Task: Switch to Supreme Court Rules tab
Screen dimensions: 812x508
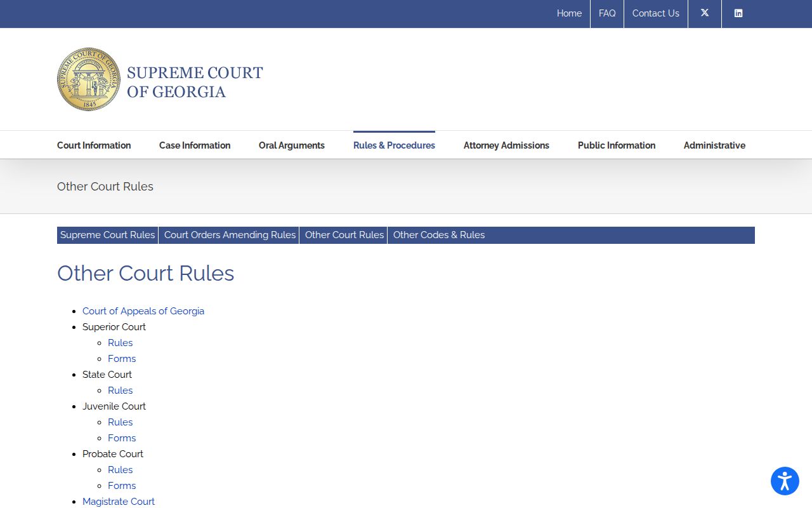Action: [x=108, y=235]
